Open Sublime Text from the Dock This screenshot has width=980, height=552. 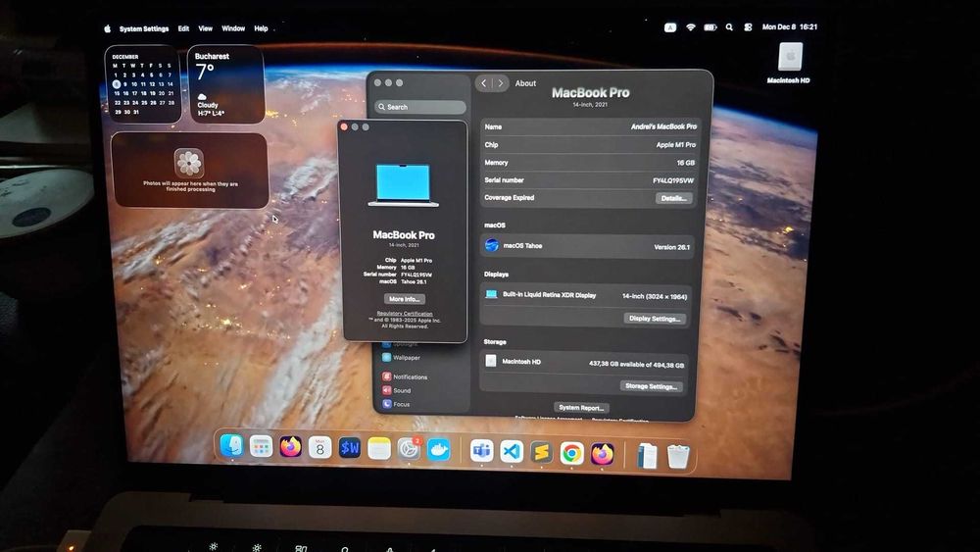(541, 452)
